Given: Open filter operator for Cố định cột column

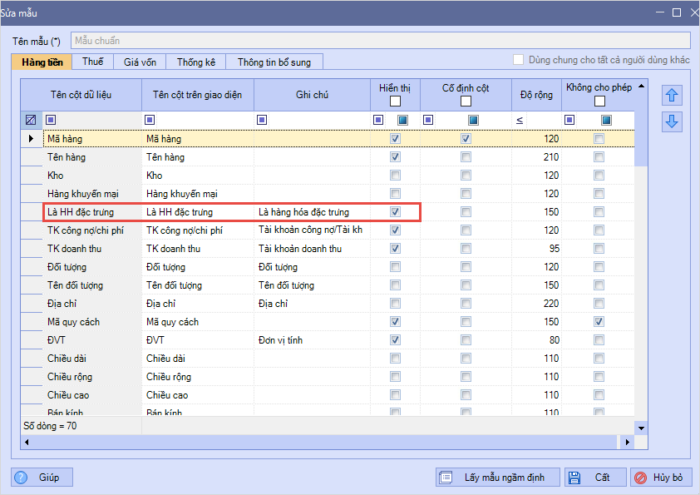Looking at the screenshot, I should point(428,120).
